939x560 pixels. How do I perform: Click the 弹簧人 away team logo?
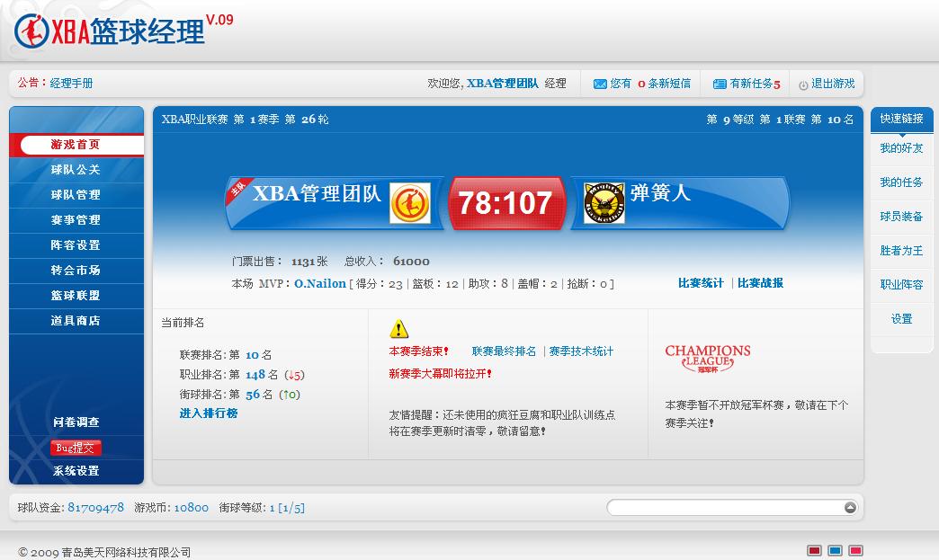(x=604, y=202)
